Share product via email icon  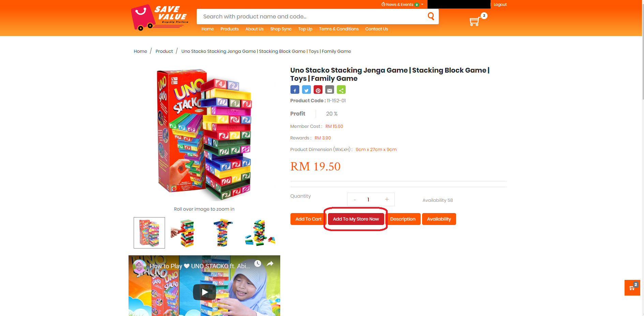coord(330,90)
